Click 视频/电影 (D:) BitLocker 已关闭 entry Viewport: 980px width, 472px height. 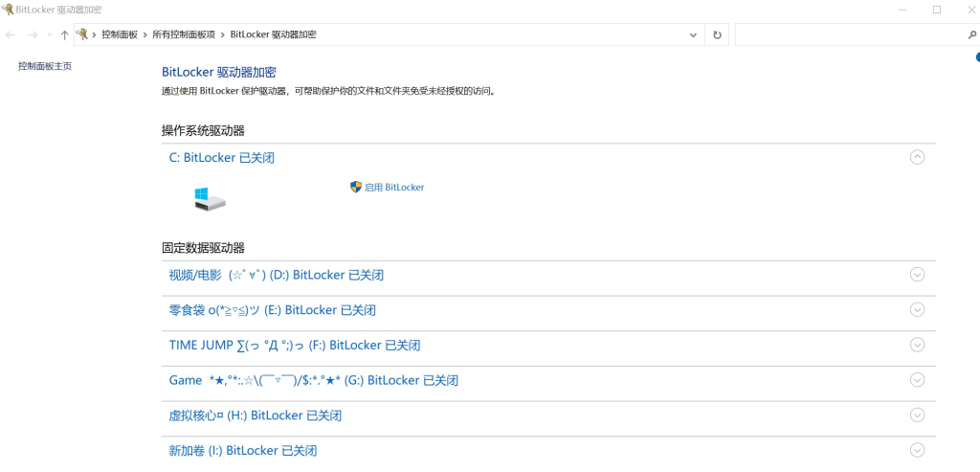276,275
